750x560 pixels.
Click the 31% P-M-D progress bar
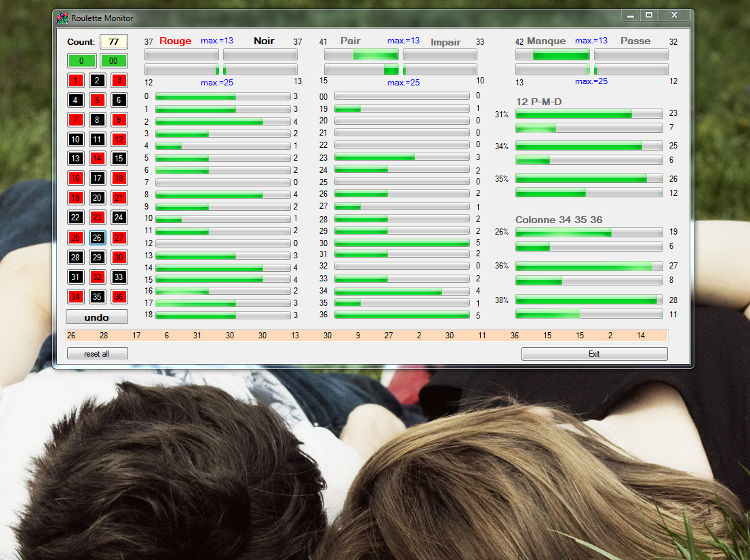(x=589, y=113)
